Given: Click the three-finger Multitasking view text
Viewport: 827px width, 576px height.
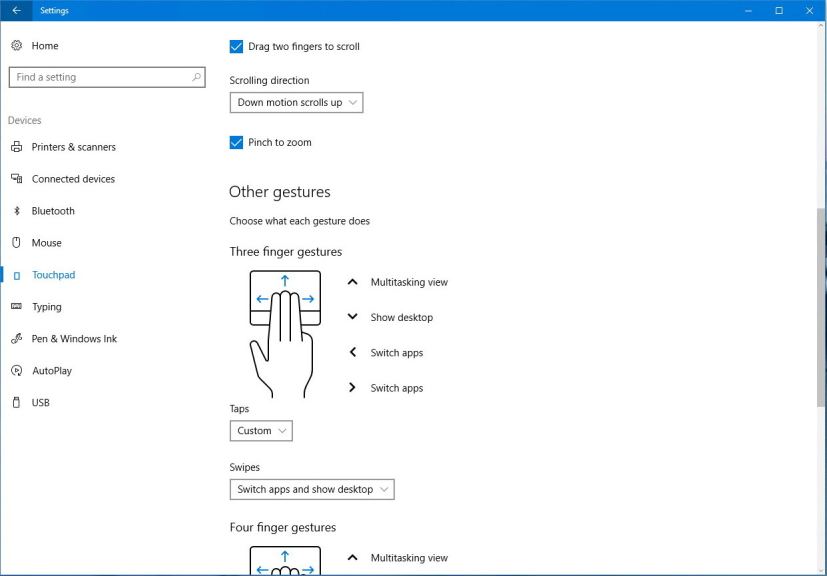Looking at the screenshot, I should coord(409,282).
